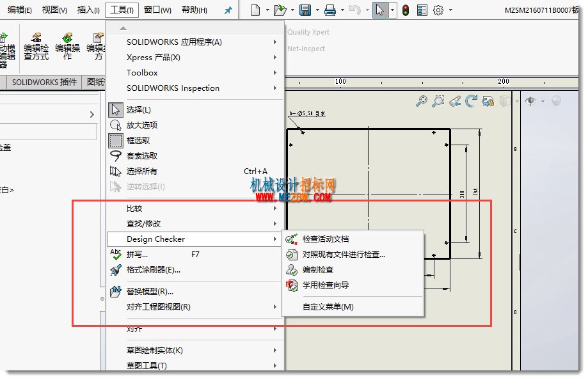
Task: Click 编辑操作 ribbon icon
Action: tap(67, 47)
